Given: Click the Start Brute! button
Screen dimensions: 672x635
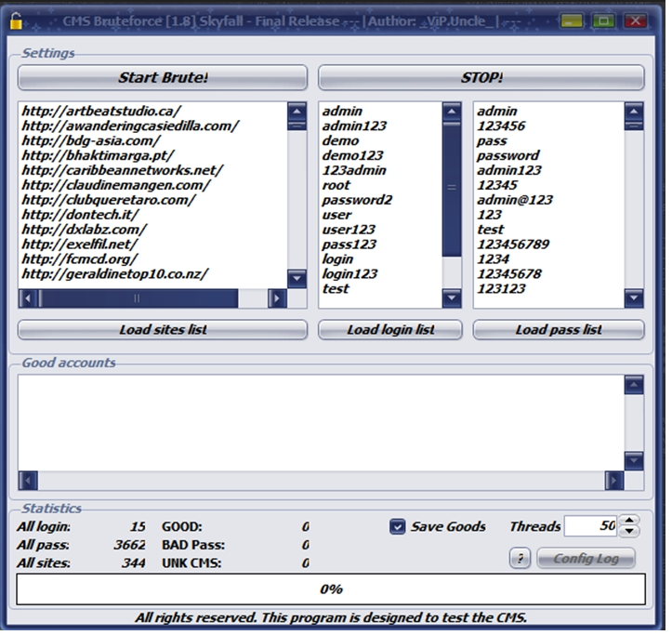Looking at the screenshot, I should [163, 77].
